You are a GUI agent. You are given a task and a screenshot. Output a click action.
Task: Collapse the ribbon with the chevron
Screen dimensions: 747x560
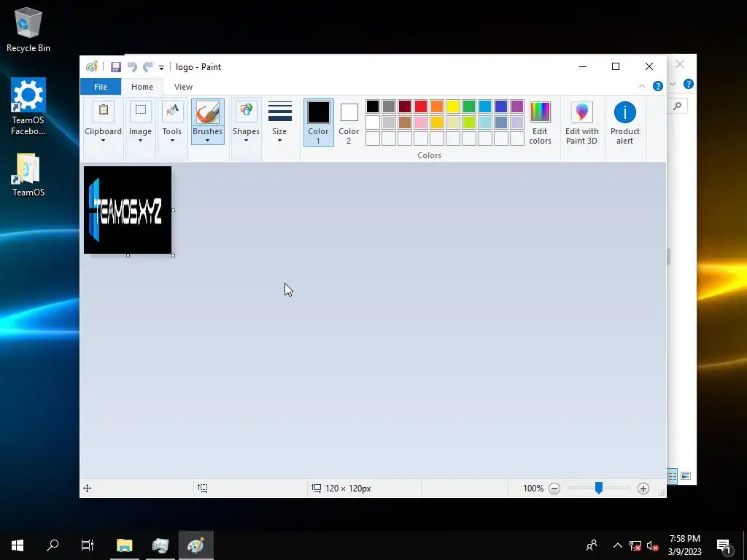642,86
